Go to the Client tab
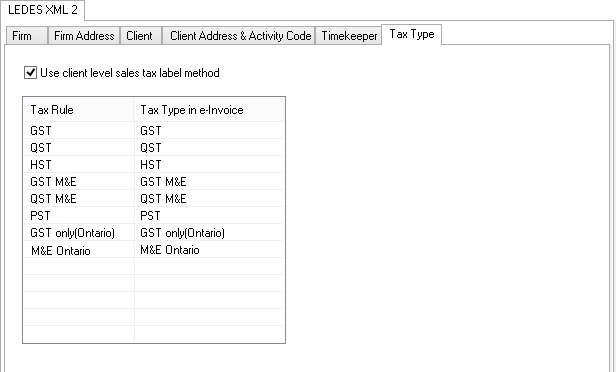 [x=141, y=36]
